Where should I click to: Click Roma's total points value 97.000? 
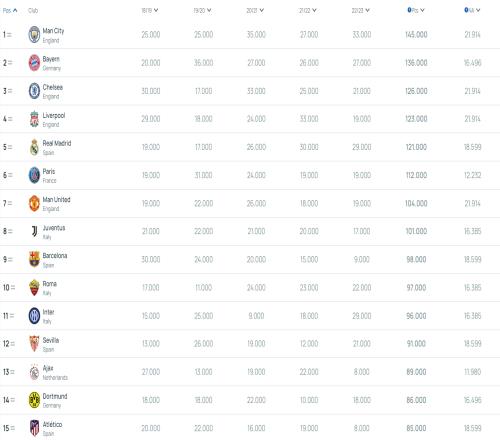tap(416, 288)
